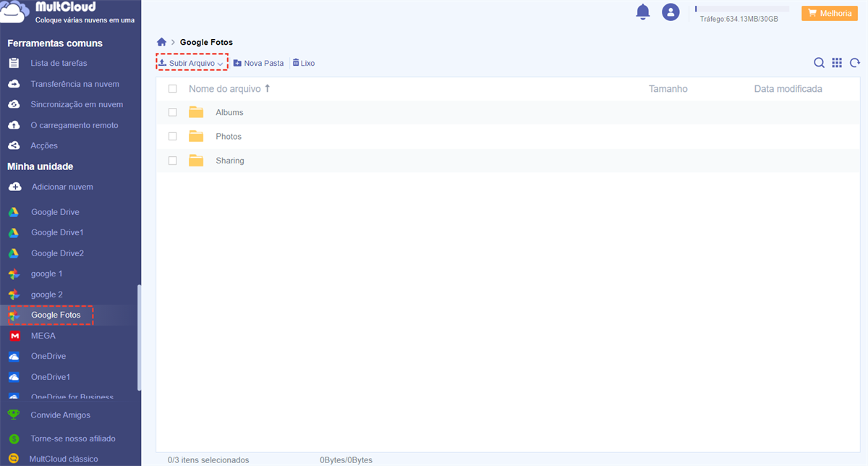Click the refresh icon
The image size is (868, 466).
pyautogui.click(x=855, y=63)
